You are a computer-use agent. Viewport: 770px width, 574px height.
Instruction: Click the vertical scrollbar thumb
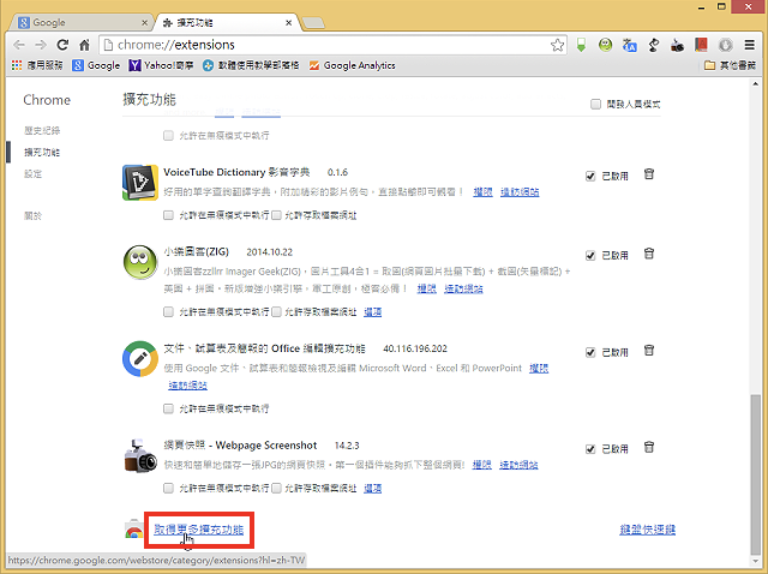755,474
